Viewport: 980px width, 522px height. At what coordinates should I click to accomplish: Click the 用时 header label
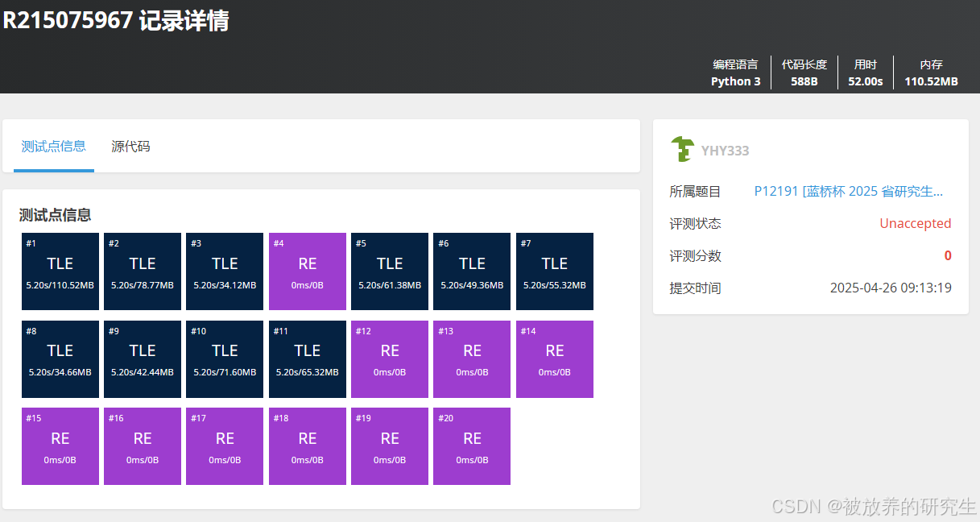coord(866,64)
